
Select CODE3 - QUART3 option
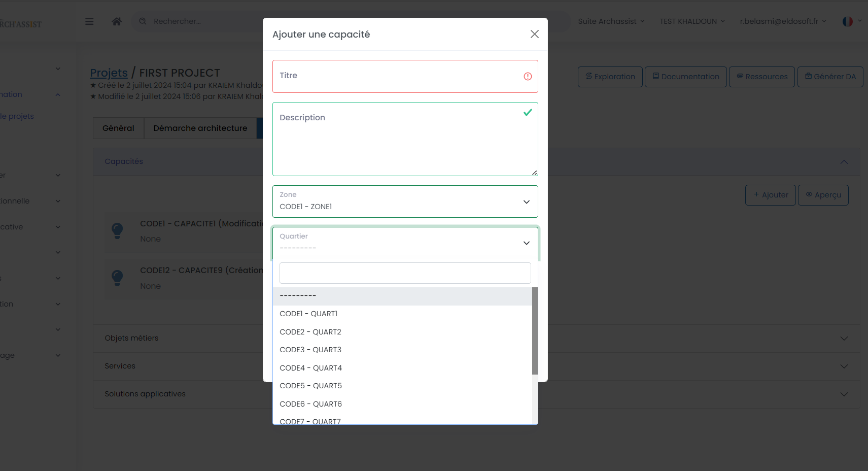[x=310, y=350]
